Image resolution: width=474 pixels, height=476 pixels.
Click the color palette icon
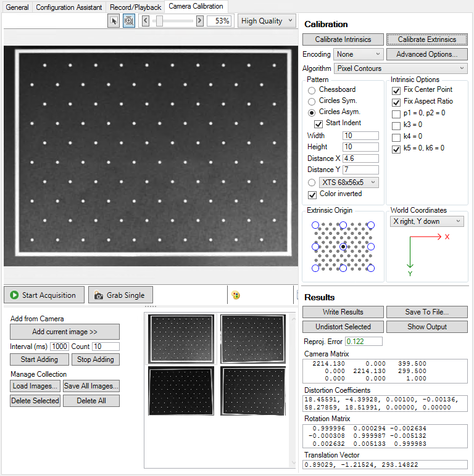tap(236, 295)
